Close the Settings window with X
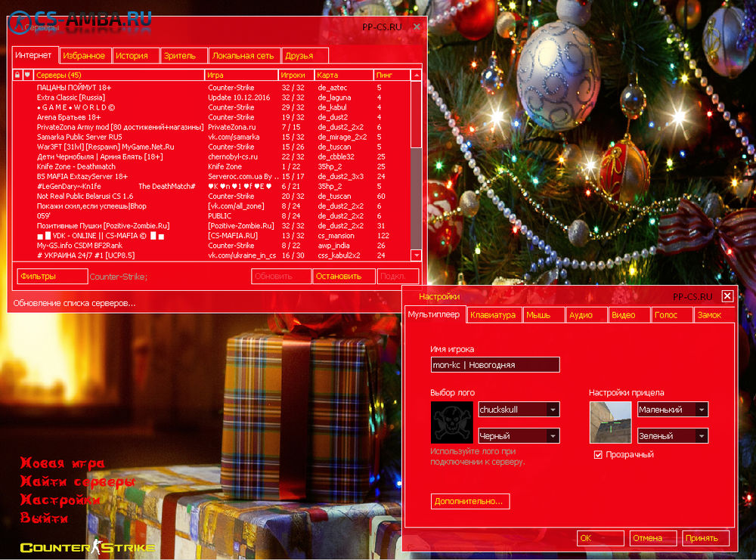Image resolution: width=756 pixels, height=560 pixels. point(727,296)
